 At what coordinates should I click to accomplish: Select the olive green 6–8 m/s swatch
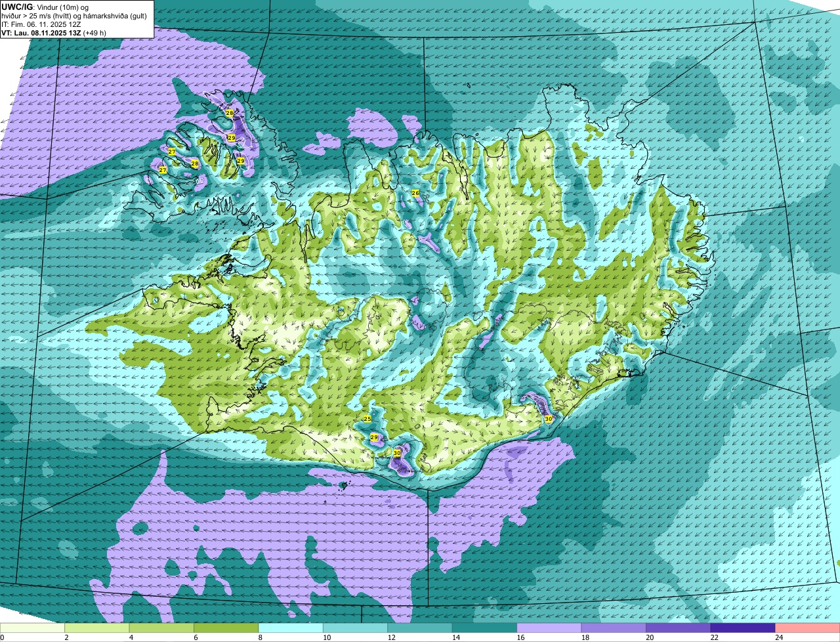point(226,628)
